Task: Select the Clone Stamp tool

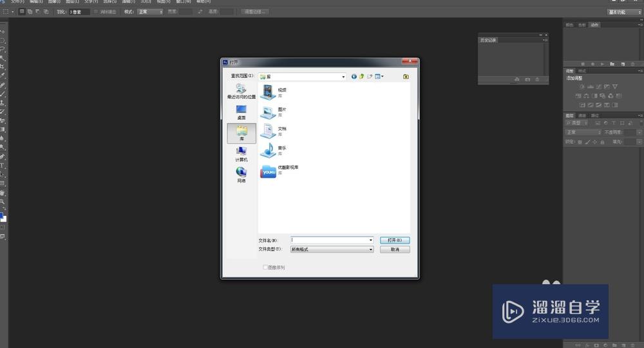Action: (x=3, y=102)
